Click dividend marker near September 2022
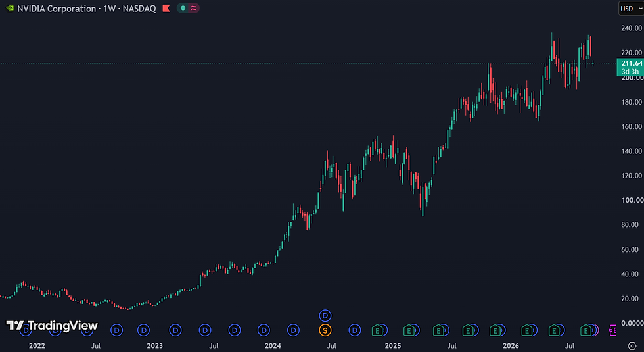The width and height of the screenshot is (644, 352). 117,330
